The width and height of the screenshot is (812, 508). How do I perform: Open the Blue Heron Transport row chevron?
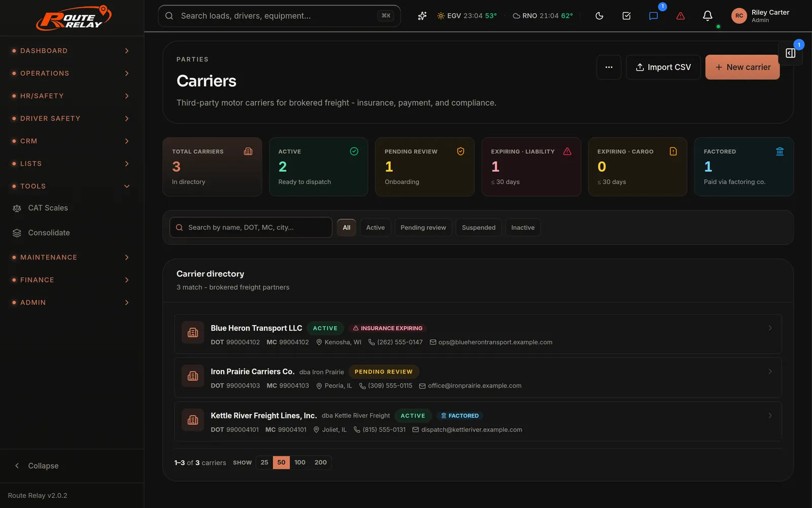pyautogui.click(x=770, y=328)
